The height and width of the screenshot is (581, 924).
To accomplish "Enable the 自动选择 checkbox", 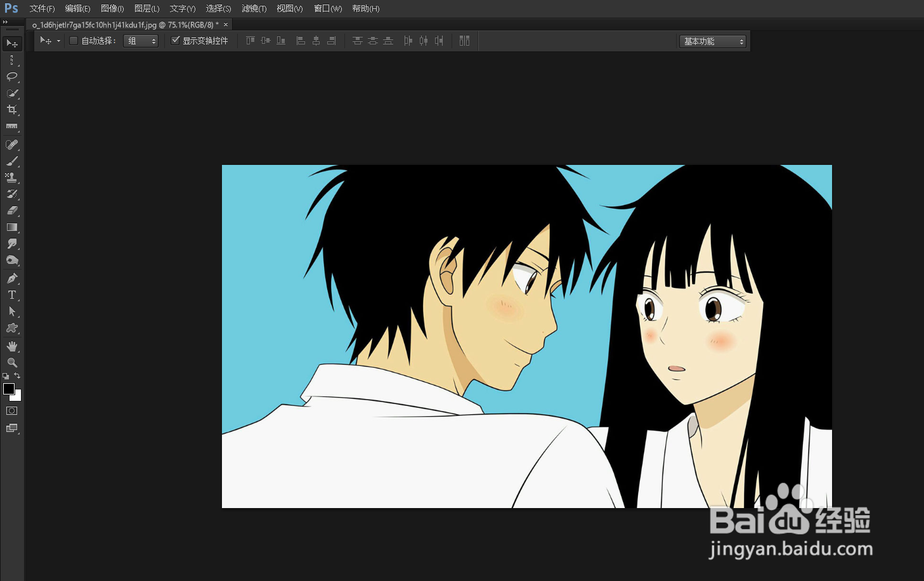I will click(74, 41).
